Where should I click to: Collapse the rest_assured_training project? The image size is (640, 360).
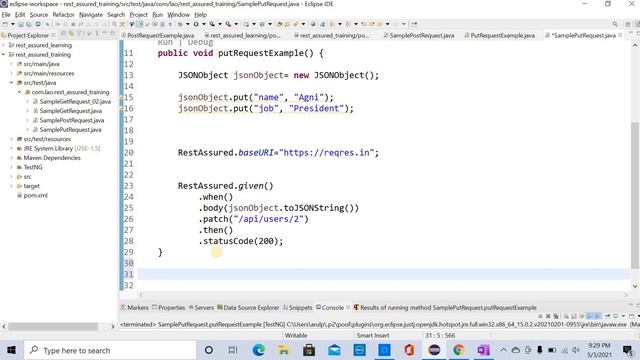(x=4, y=54)
